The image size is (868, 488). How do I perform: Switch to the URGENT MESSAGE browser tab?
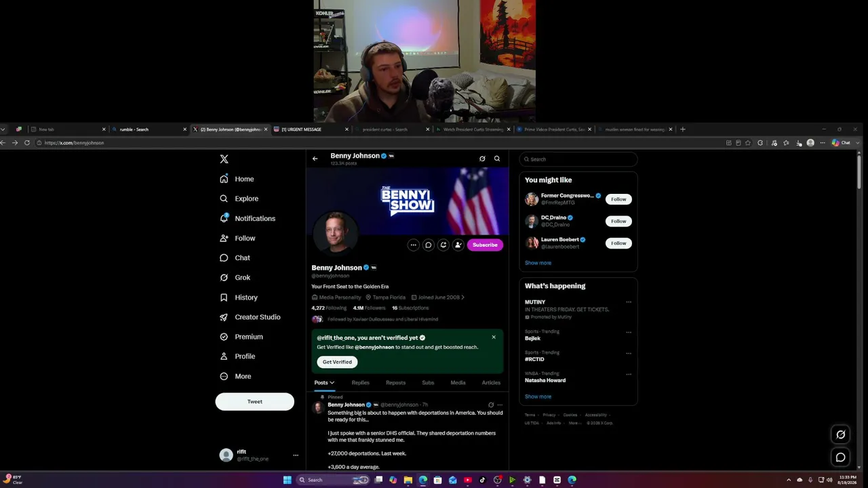click(311, 129)
